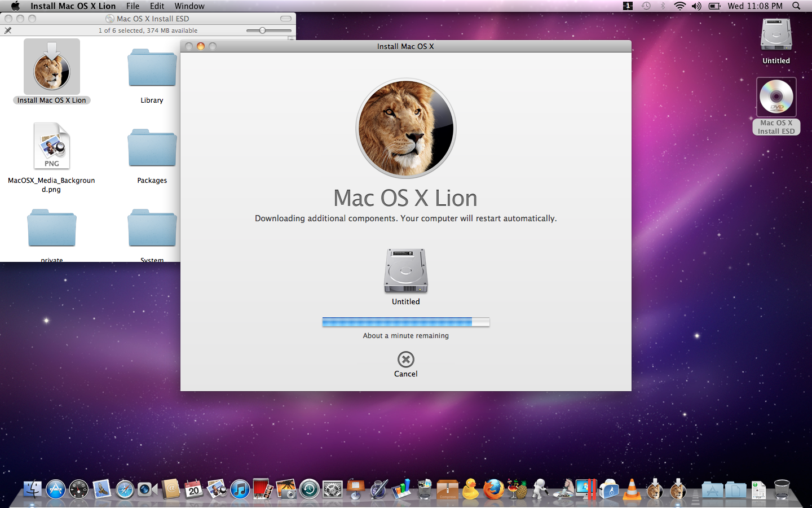Click the battery status icon

[x=714, y=6]
